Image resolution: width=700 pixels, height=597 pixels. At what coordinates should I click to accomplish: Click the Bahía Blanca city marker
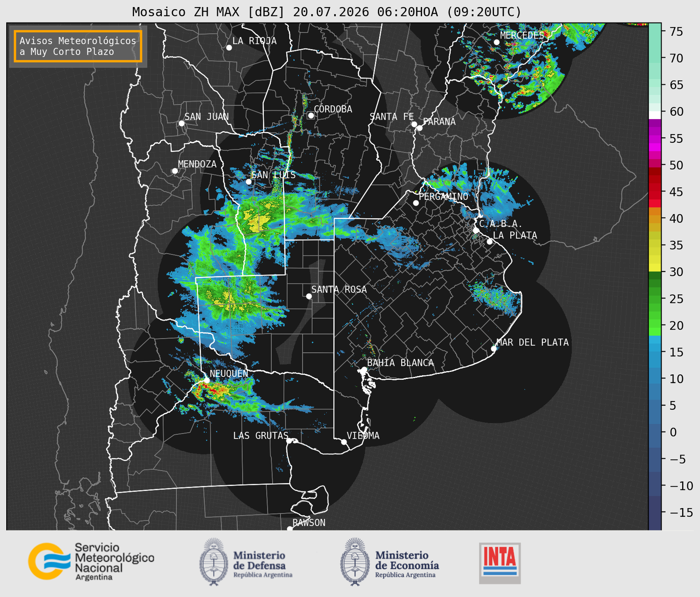coord(364,369)
